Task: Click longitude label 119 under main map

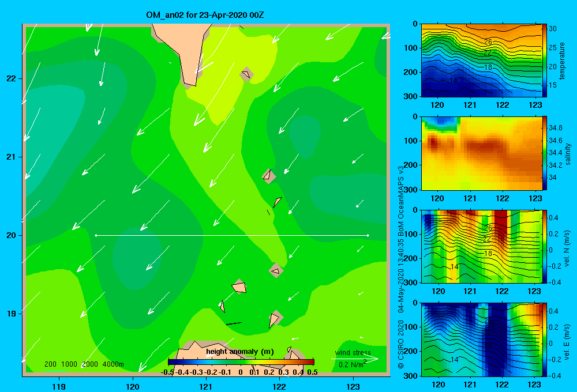Action: (x=59, y=386)
